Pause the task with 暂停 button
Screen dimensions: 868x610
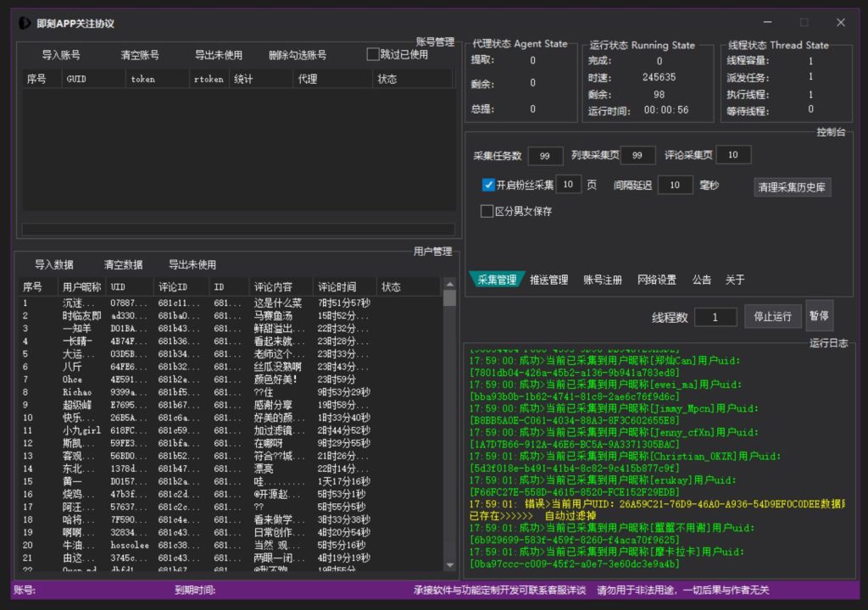click(819, 317)
